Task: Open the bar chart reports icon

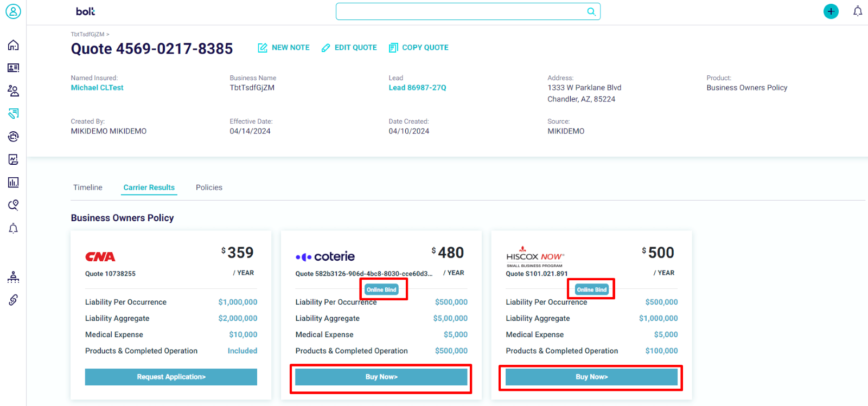Action: click(x=13, y=182)
